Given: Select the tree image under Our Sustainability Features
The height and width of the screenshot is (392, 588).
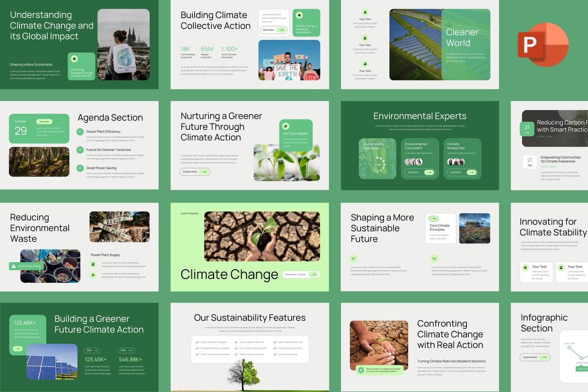Looking at the screenshot, I should click(x=243, y=375).
